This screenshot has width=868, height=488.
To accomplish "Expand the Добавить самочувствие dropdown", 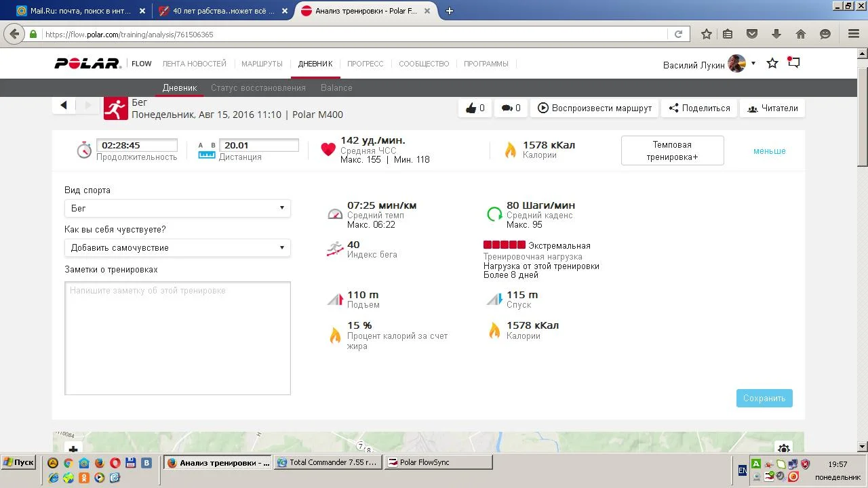I will (x=178, y=247).
